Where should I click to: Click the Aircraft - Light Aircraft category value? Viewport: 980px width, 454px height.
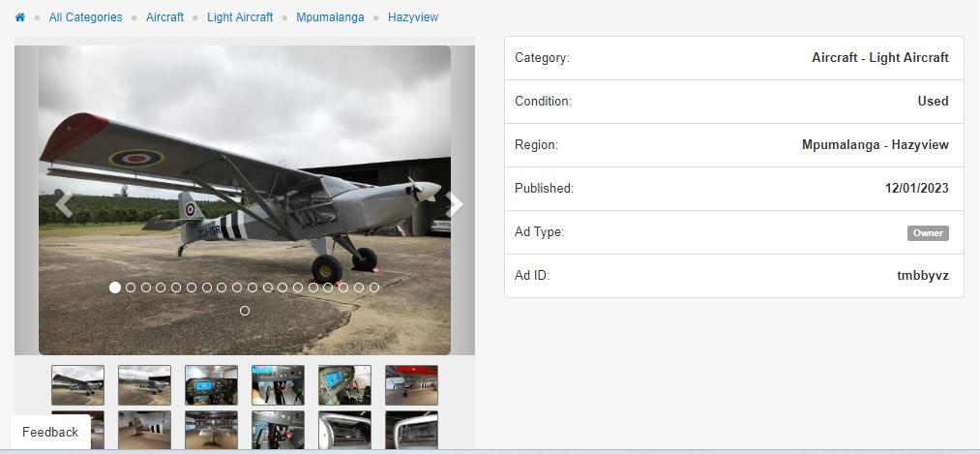point(880,57)
